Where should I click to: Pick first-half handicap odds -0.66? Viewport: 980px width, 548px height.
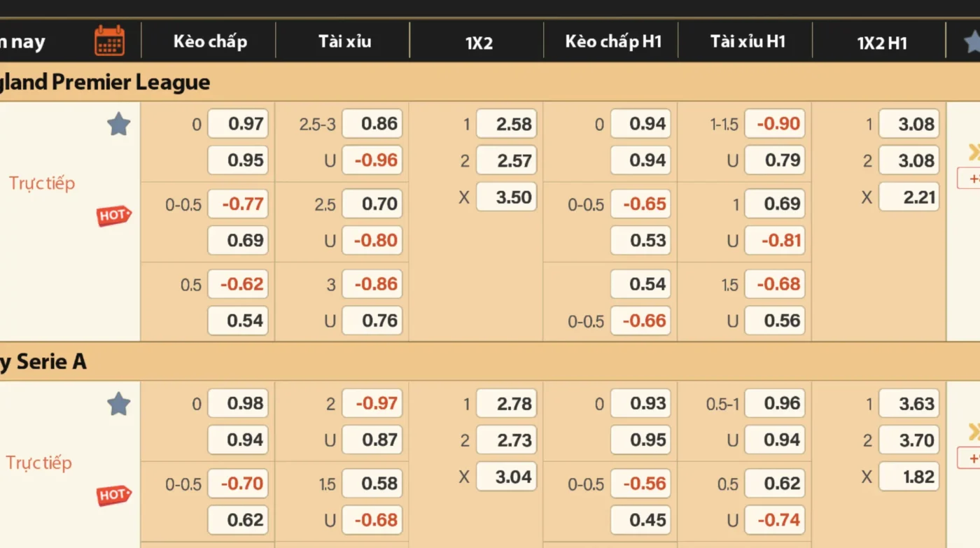pyautogui.click(x=641, y=321)
